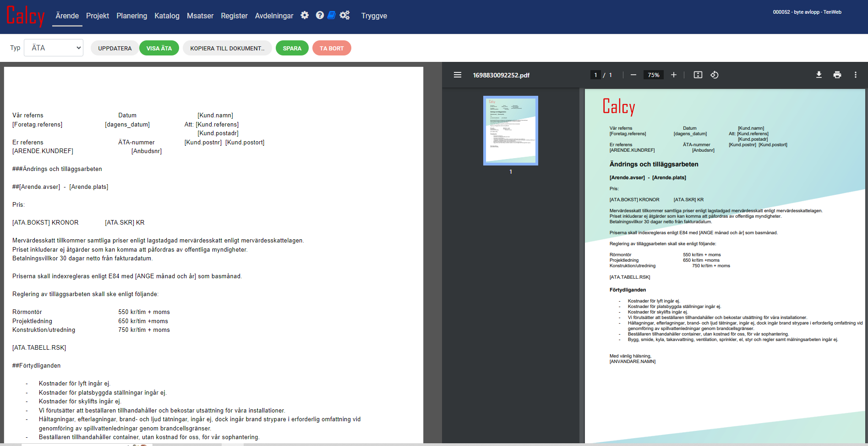This screenshot has height=446, width=868.
Task: Print the PDF document
Action: coord(837,75)
